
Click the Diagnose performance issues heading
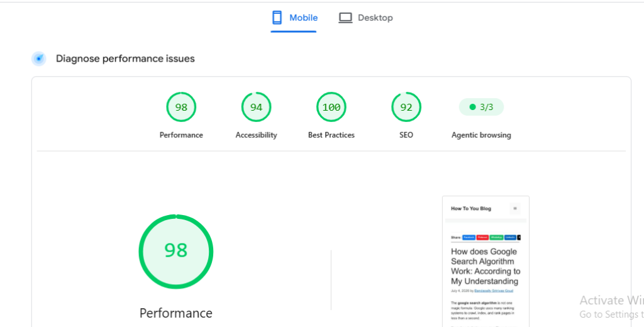coord(125,58)
